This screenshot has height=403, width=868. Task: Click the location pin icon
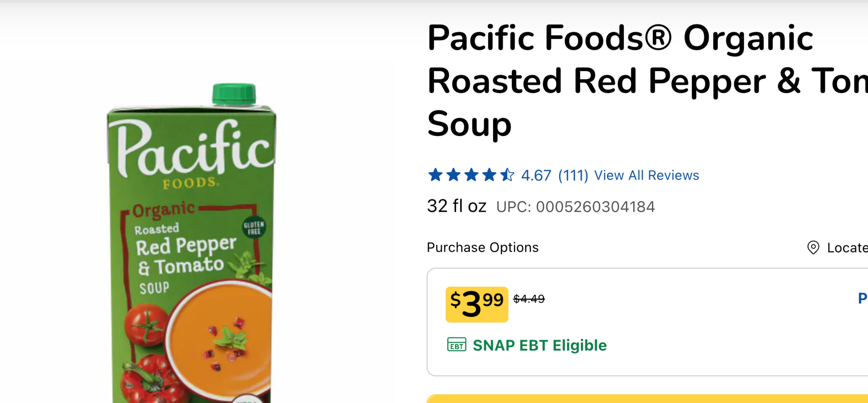[x=813, y=248]
